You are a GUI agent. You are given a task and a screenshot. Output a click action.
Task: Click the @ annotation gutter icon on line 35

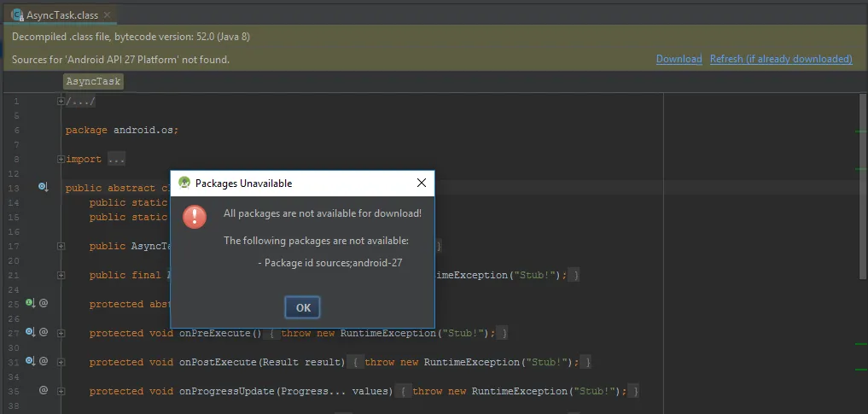coord(44,390)
